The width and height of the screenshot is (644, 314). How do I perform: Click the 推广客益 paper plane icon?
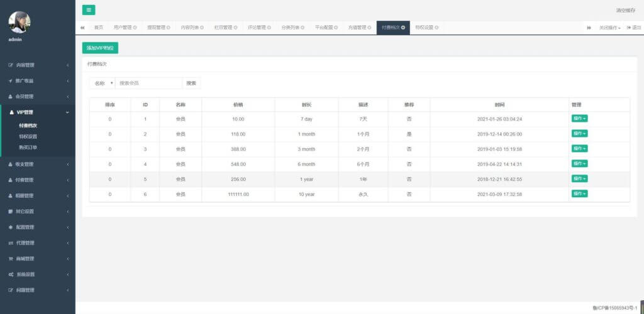coord(10,81)
